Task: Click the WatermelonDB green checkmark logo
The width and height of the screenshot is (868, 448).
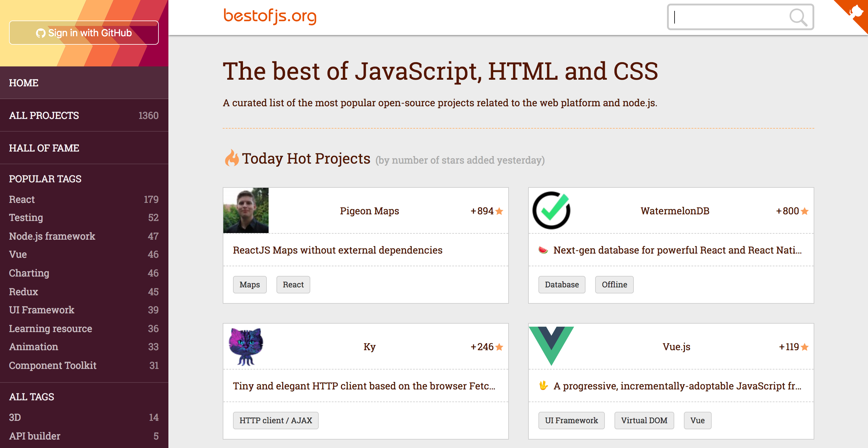Action: pos(552,210)
